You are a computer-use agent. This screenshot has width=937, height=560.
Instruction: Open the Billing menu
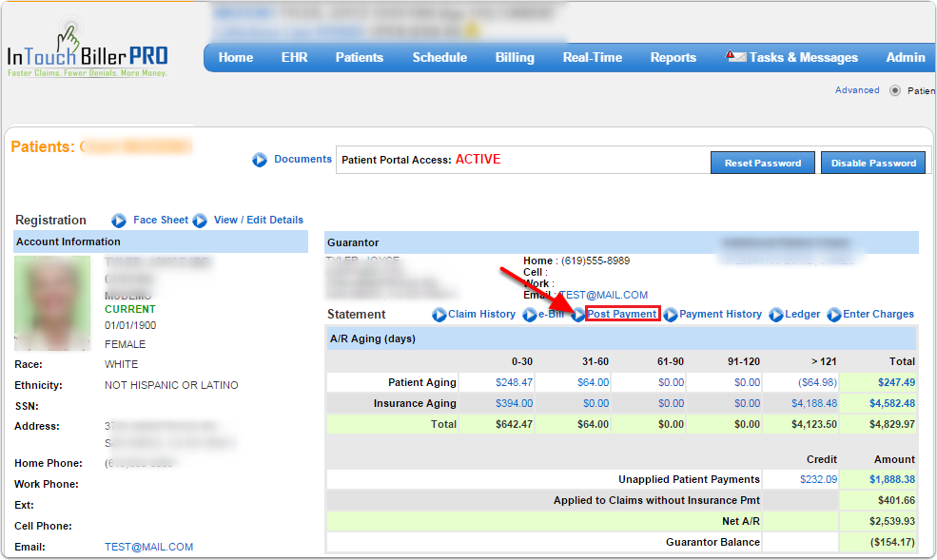pyautogui.click(x=515, y=57)
